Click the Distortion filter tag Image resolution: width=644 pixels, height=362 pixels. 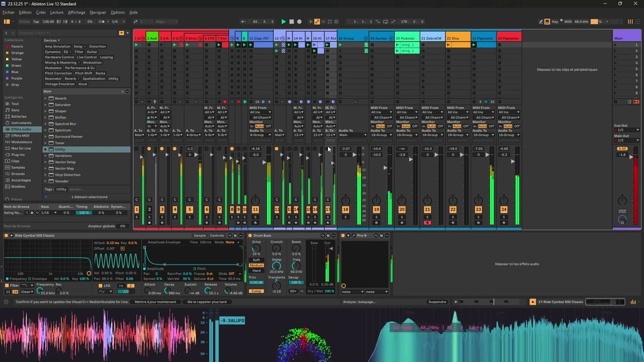point(97,46)
